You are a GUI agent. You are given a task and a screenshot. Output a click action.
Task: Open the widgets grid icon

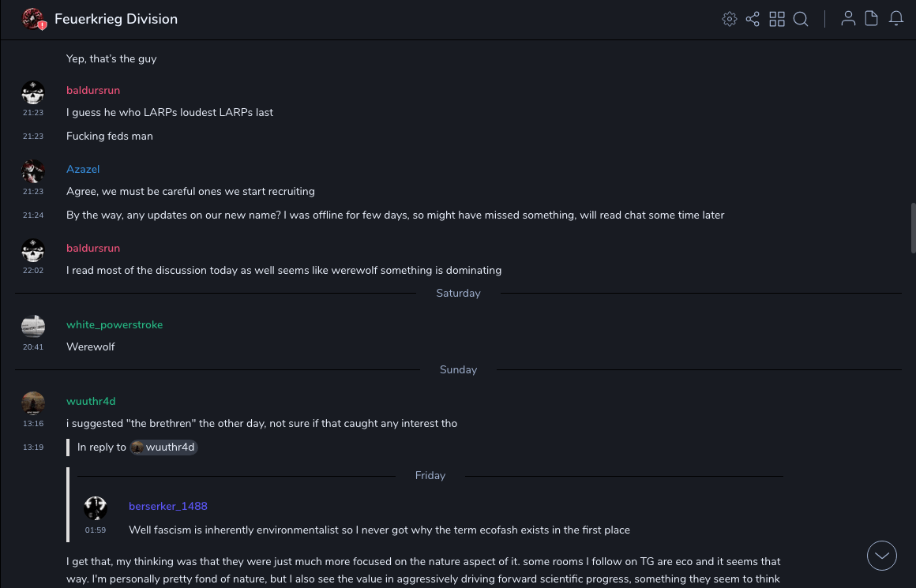click(777, 19)
